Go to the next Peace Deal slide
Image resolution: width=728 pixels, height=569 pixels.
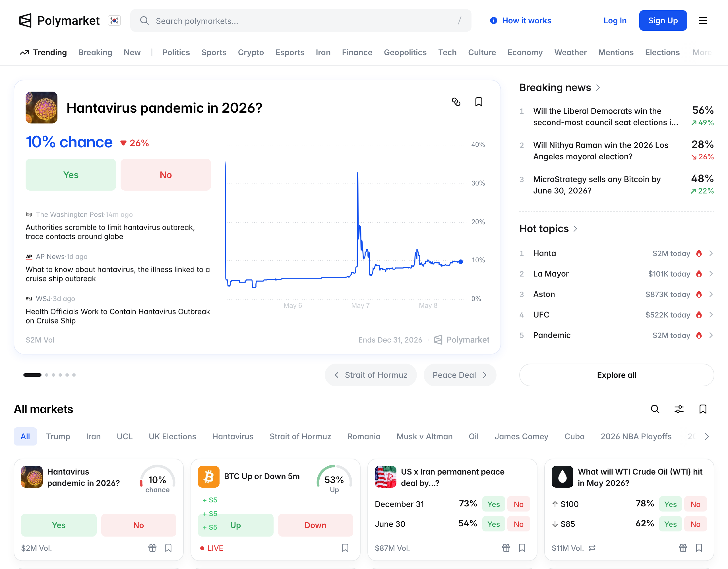coord(460,375)
